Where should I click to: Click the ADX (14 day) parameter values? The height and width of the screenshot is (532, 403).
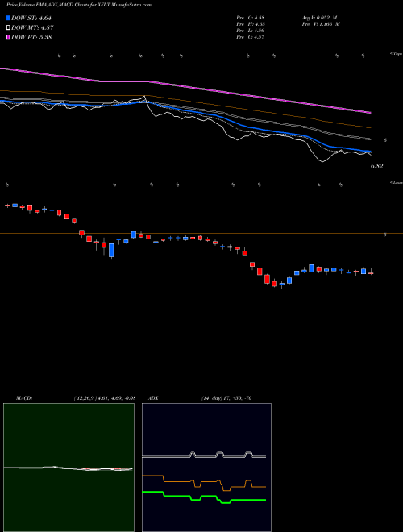[x=226, y=398]
